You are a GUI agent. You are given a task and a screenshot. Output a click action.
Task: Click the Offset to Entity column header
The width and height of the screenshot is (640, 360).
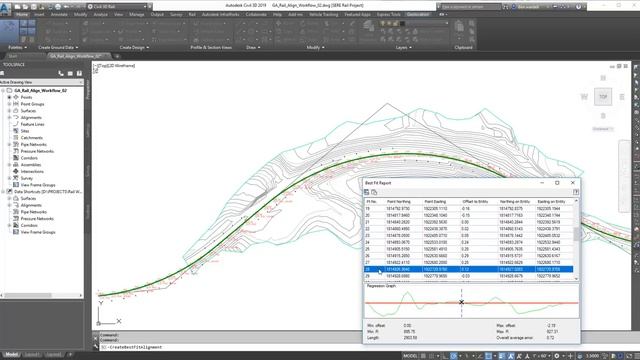[x=475, y=202]
